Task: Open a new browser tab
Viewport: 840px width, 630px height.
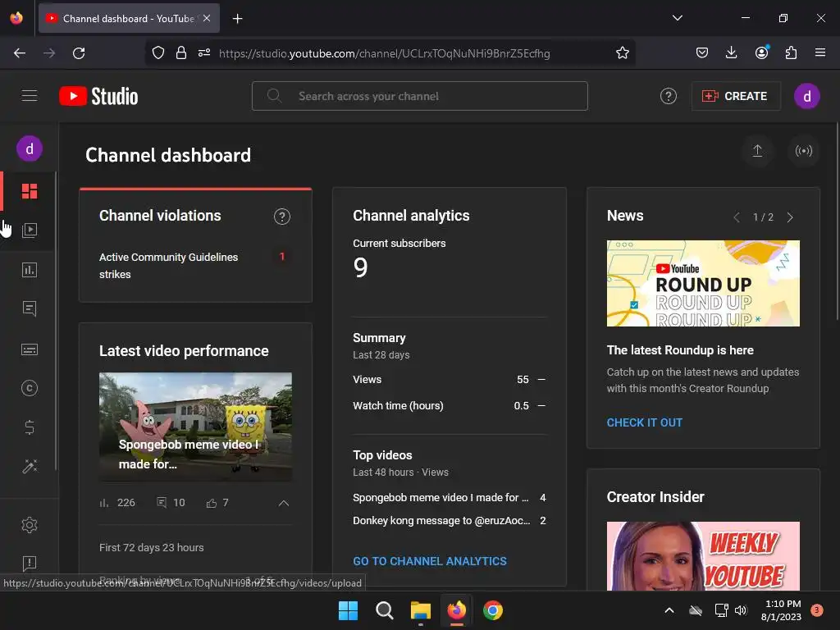Action: 237,19
